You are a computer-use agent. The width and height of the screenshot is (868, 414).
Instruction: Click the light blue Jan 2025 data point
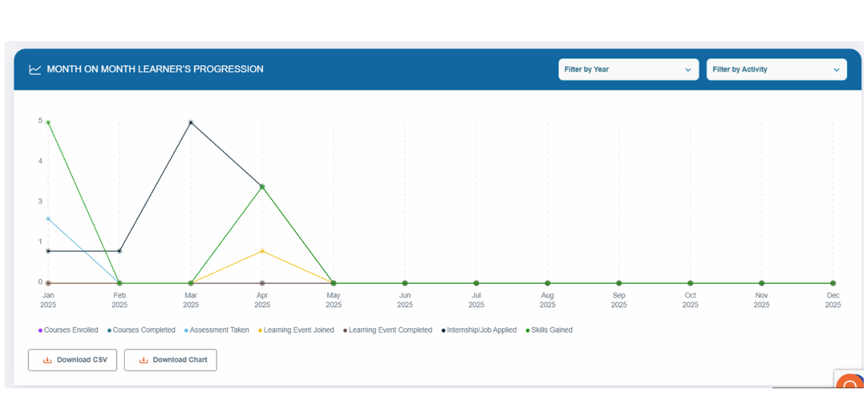pos(48,219)
